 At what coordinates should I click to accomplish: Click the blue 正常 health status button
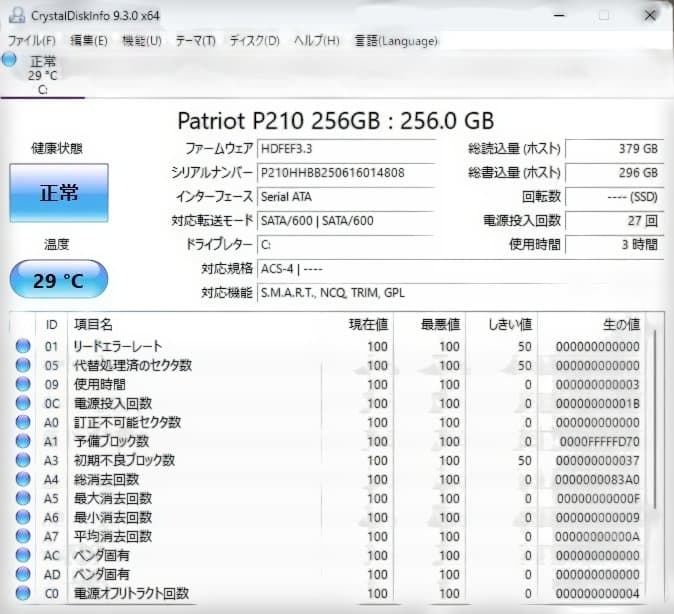pyautogui.click(x=59, y=193)
